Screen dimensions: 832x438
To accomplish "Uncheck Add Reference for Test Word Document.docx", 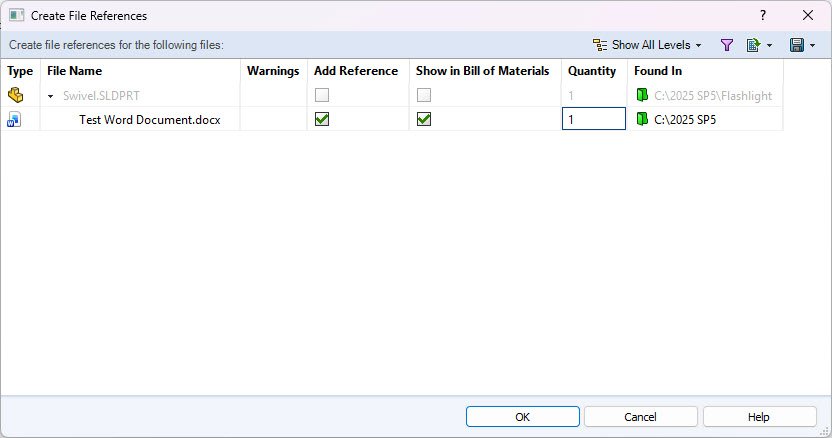I will point(322,119).
